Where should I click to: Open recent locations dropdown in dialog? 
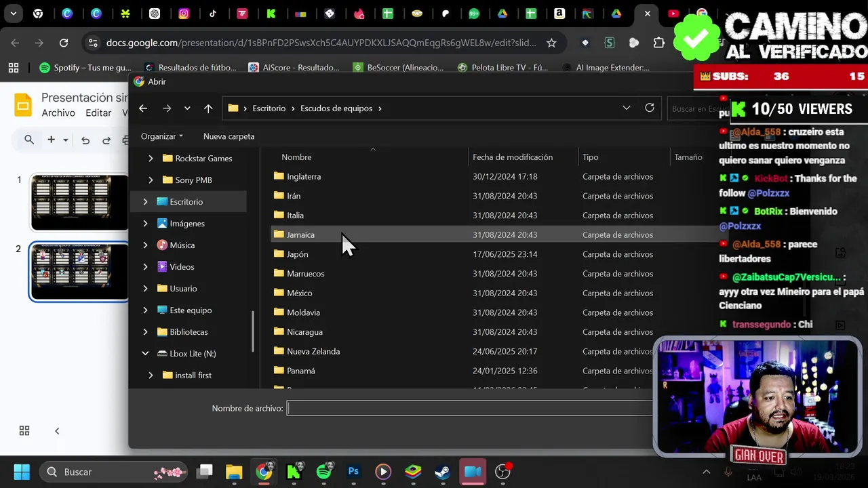(187, 108)
